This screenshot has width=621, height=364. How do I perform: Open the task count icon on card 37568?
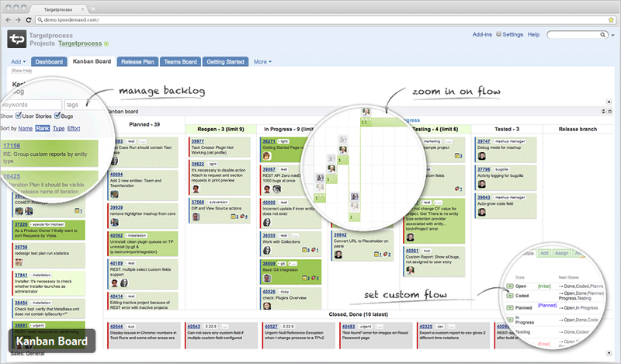pyautogui.click(x=234, y=217)
